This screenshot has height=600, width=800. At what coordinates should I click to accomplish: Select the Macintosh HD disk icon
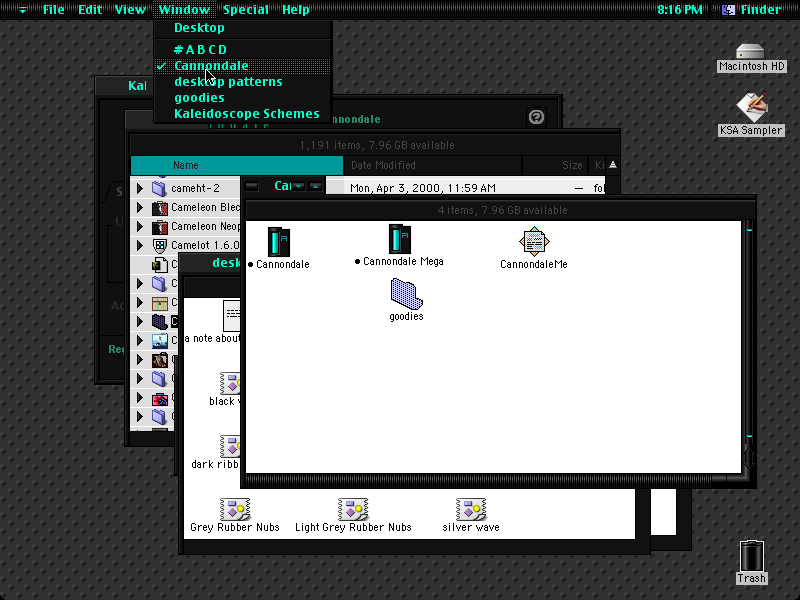[x=750, y=52]
